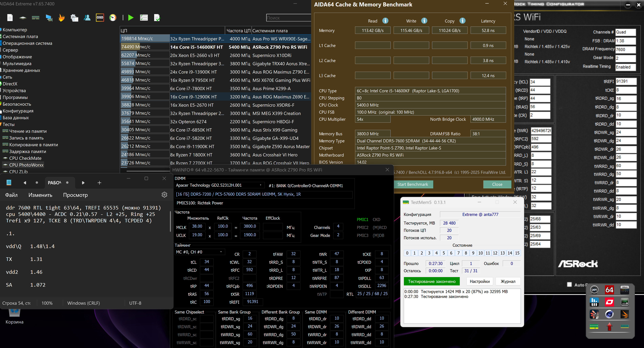The height and width of the screenshot is (348, 644).
Task: Add a new Notepad tab
Action: [99, 183]
